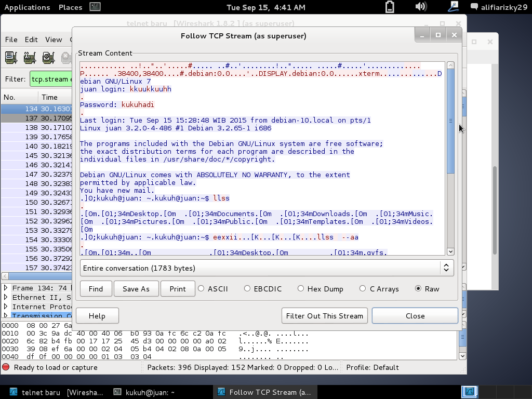Click the Help button

pyautogui.click(x=97, y=316)
